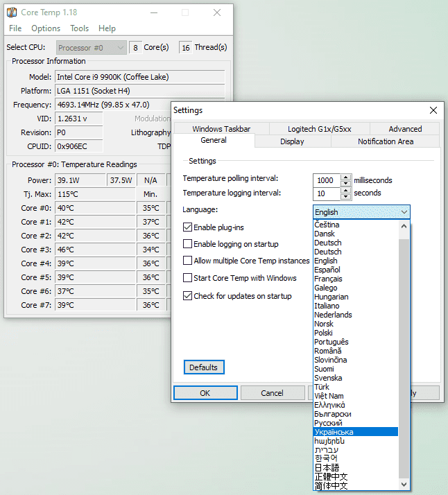448x495 pixels.
Task: Click the language list scrollbar down arrow
Action: pyautogui.click(x=404, y=485)
